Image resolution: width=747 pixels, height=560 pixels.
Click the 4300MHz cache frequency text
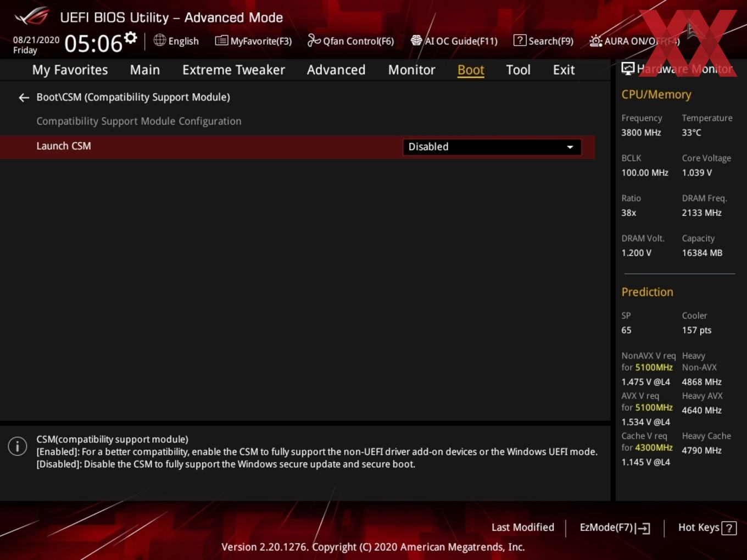click(654, 447)
